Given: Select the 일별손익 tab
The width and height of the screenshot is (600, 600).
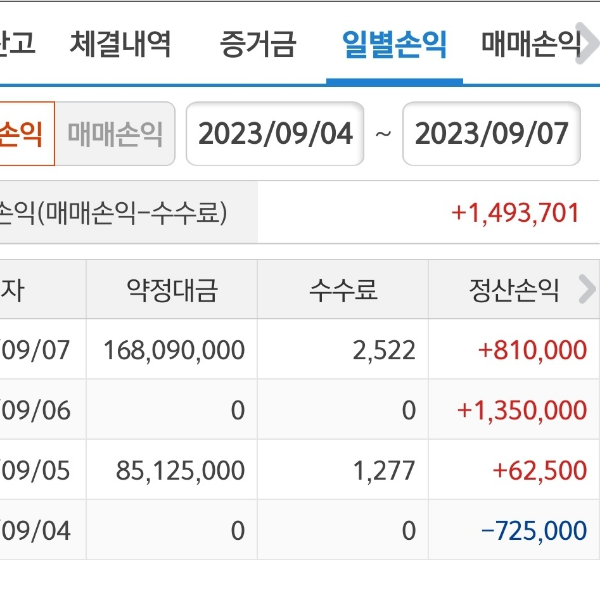Looking at the screenshot, I should point(394,44).
